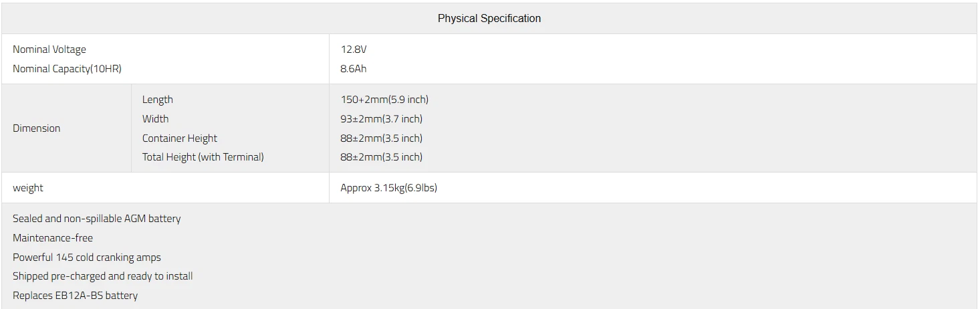
Task: Select the 12.8V voltage value
Action: (x=352, y=49)
